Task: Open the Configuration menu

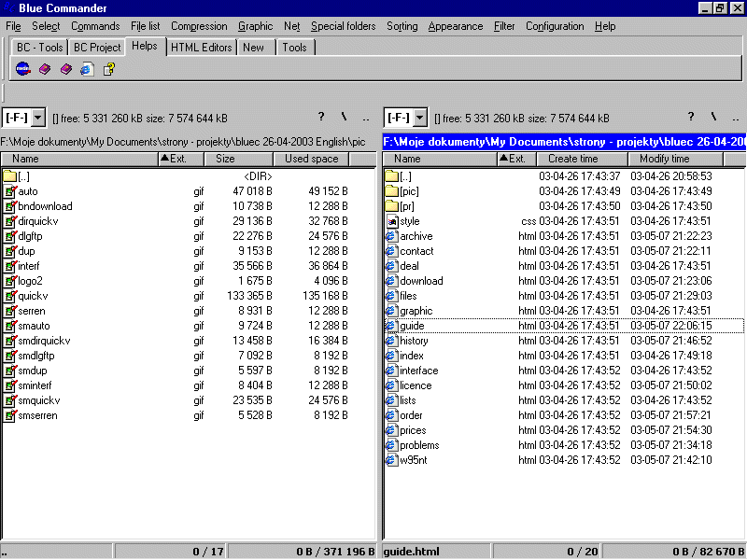Action: (555, 26)
